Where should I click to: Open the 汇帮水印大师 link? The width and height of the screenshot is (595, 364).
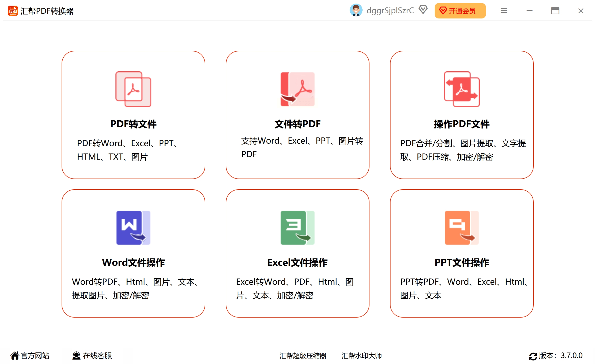tap(362, 356)
